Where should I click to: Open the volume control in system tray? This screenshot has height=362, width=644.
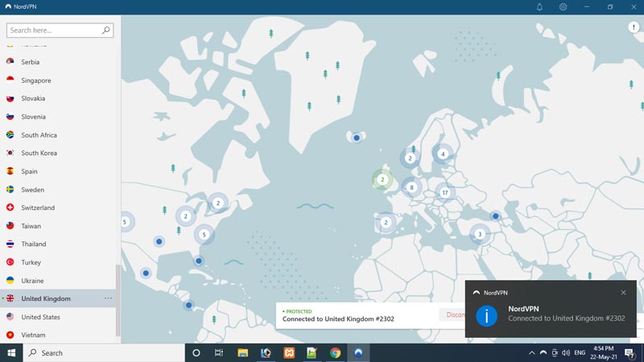[566, 352]
